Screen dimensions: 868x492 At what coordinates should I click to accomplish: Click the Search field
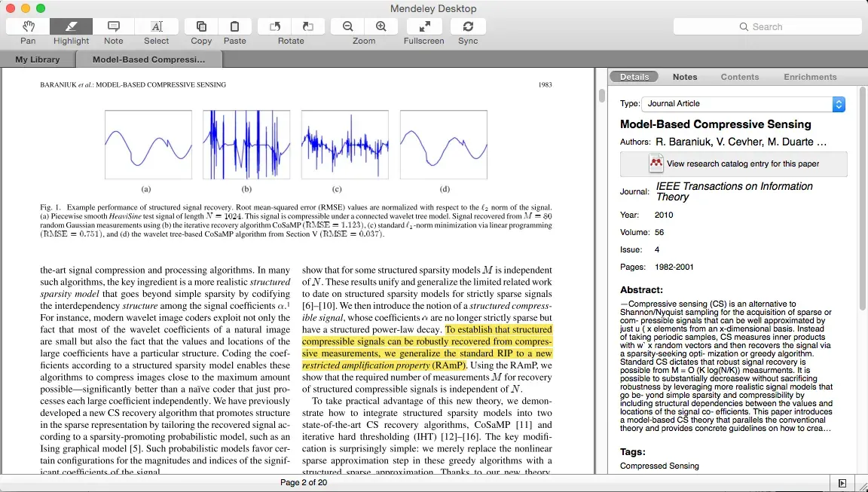(x=767, y=26)
